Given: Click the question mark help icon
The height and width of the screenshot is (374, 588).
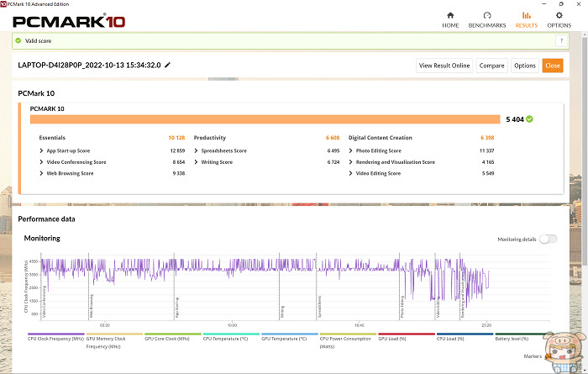Looking at the screenshot, I should (561, 41).
